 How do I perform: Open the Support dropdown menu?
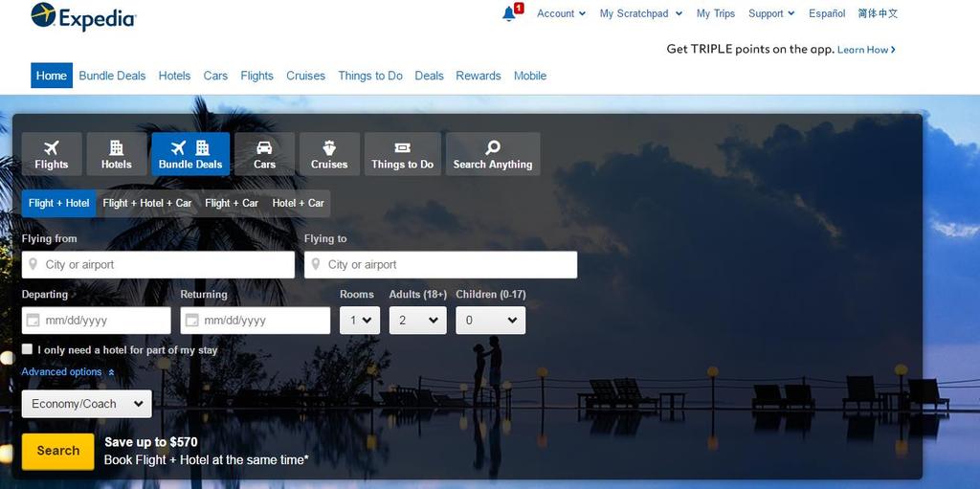pos(771,13)
